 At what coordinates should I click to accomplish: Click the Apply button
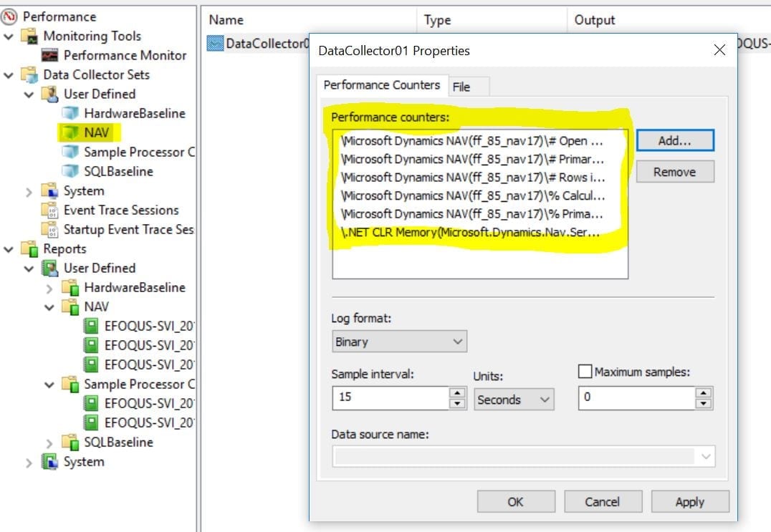[x=690, y=501]
